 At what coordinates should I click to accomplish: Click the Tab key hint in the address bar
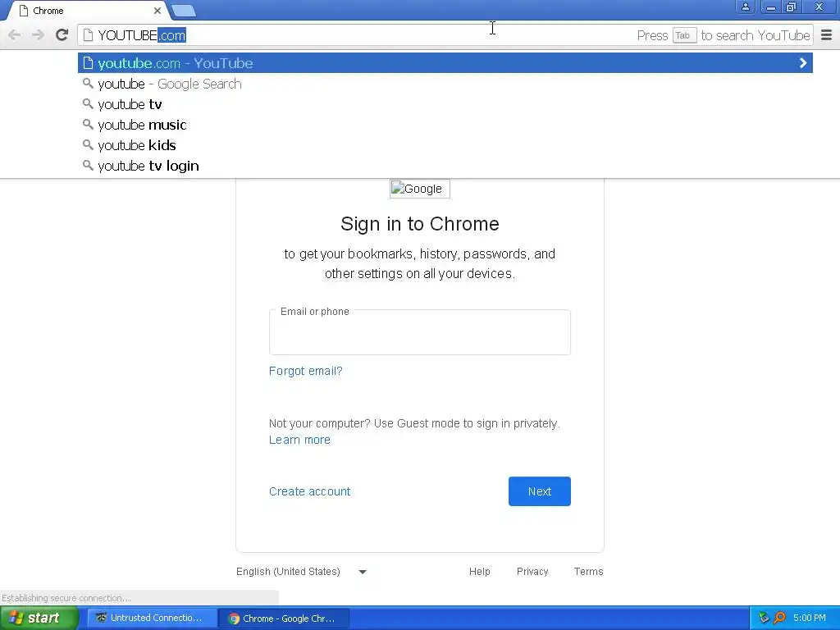coord(684,35)
